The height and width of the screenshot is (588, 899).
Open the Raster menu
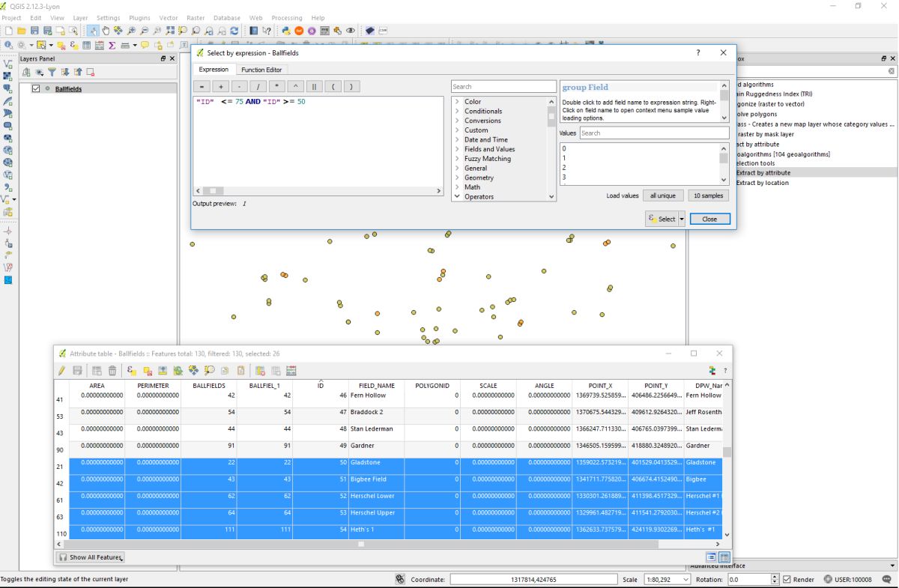pyautogui.click(x=196, y=18)
